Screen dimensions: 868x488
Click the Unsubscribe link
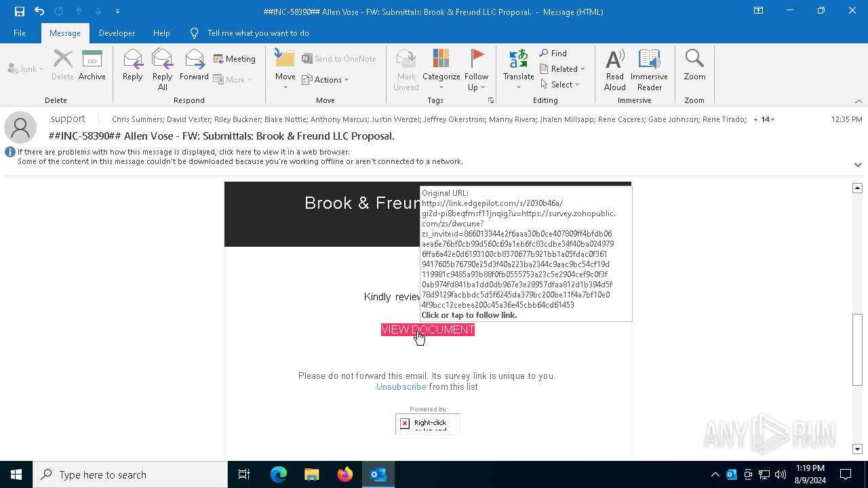[401, 386]
